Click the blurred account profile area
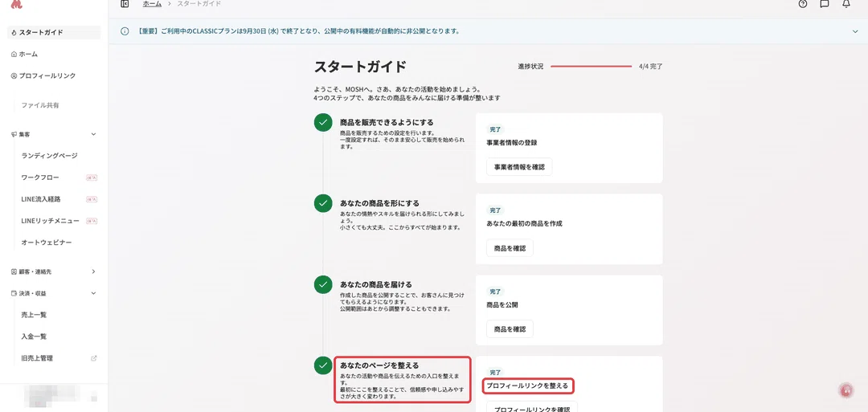This screenshot has width=868, height=412. (61, 397)
